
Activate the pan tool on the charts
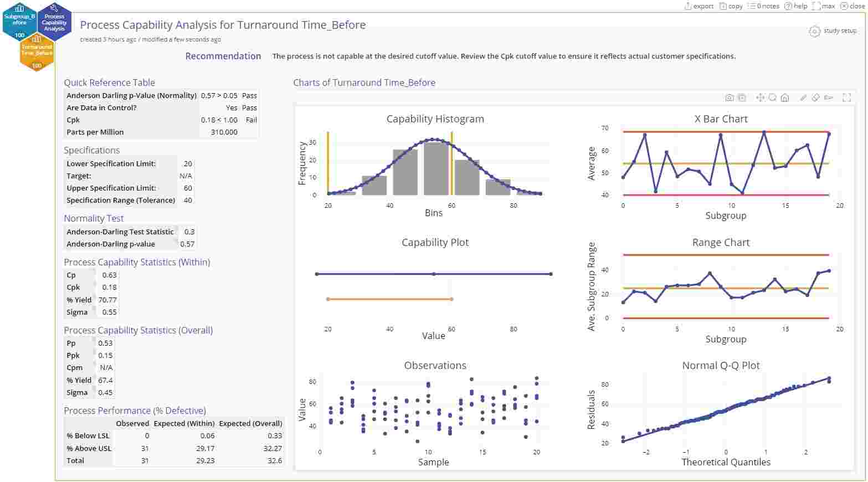pos(761,98)
